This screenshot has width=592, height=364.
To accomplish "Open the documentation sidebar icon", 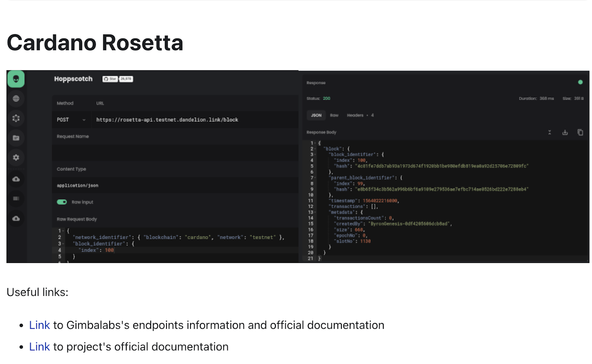I will (x=16, y=138).
